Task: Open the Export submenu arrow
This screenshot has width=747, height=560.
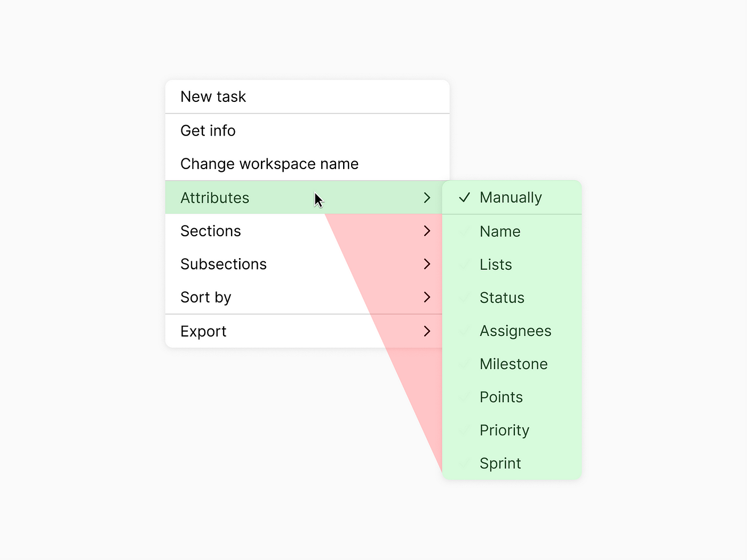Action: 427,331
